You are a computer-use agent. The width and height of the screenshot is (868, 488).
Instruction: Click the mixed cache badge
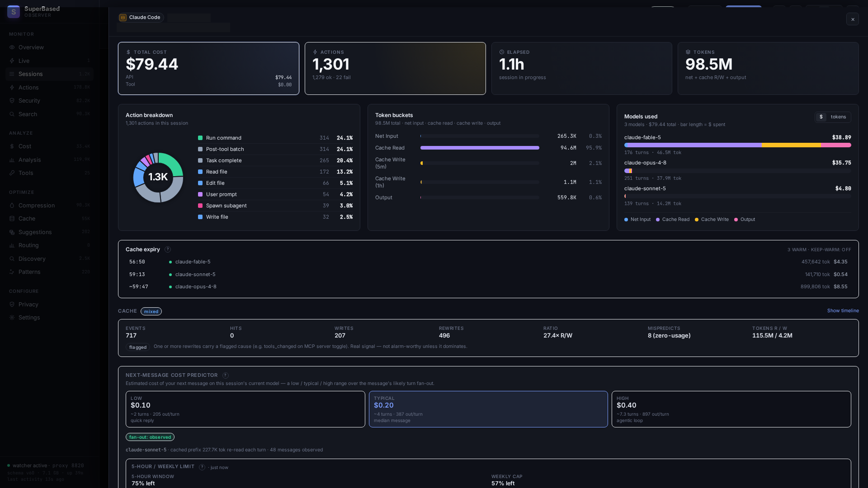click(151, 312)
